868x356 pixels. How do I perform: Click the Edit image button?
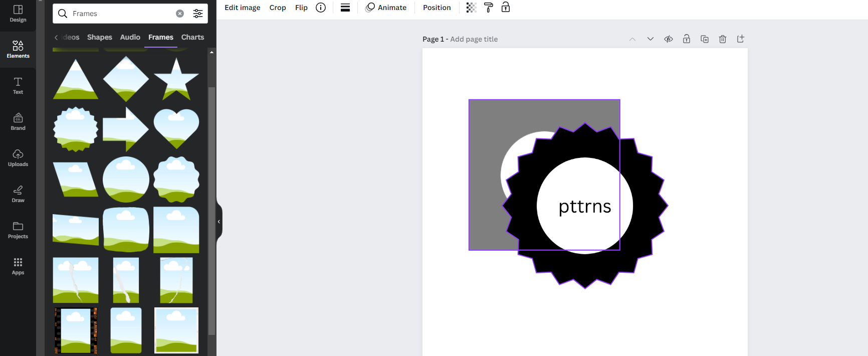click(x=243, y=8)
